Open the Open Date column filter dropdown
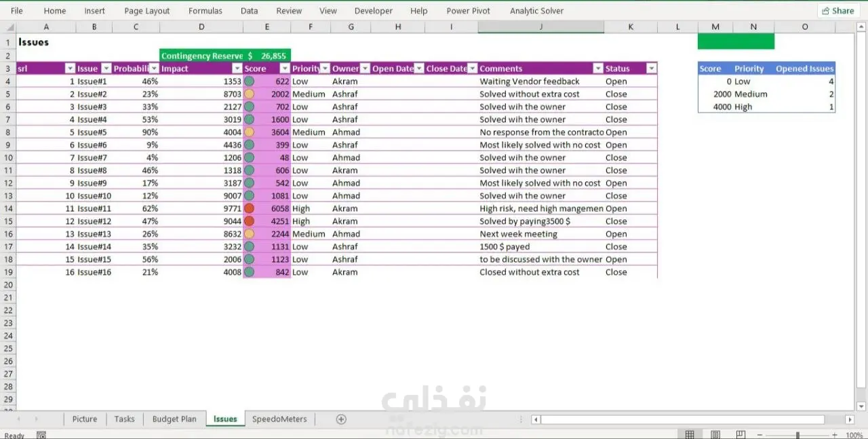 pyautogui.click(x=419, y=69)
